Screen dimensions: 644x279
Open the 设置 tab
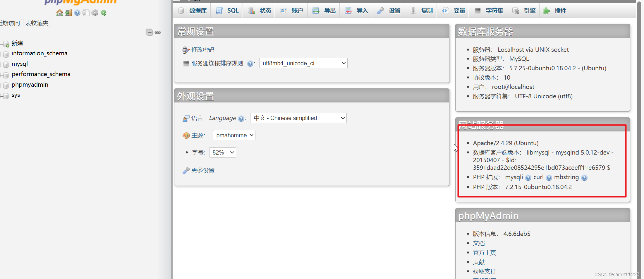tap(389, 11)
